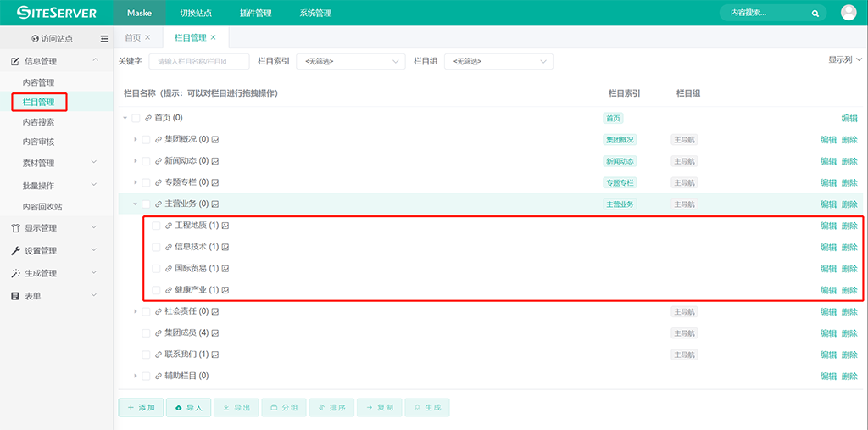Click image icon next to 集团概况 row

215,139
